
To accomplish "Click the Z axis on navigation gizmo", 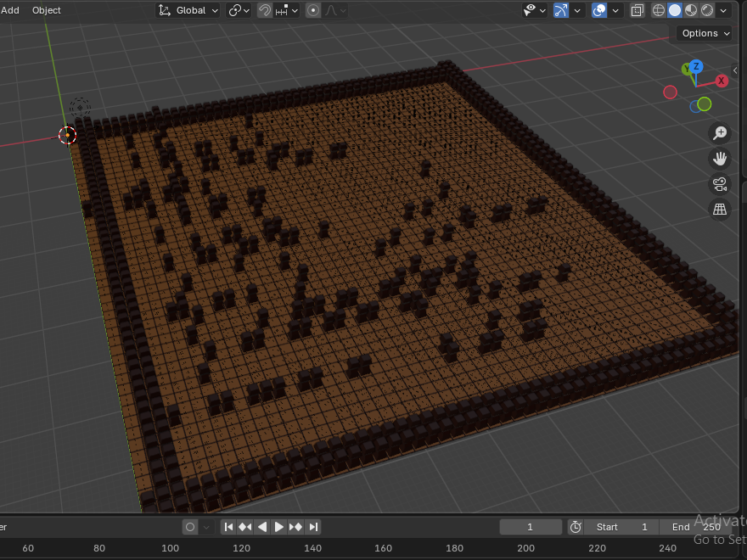I will tap(696, 66).
